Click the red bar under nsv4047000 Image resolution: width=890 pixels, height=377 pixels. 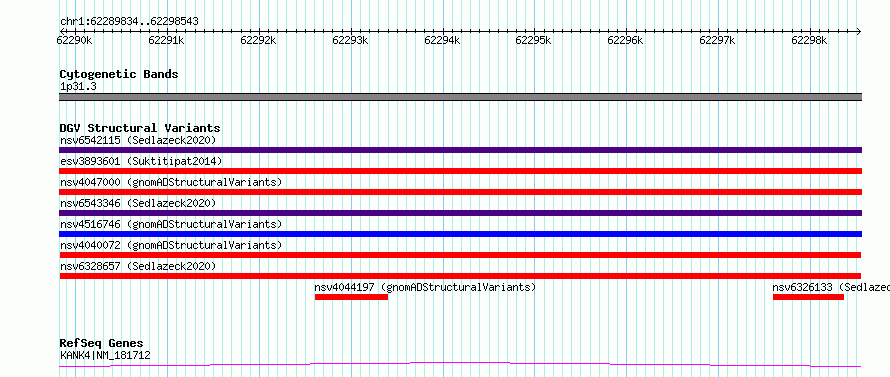click(x=460, y=192)
